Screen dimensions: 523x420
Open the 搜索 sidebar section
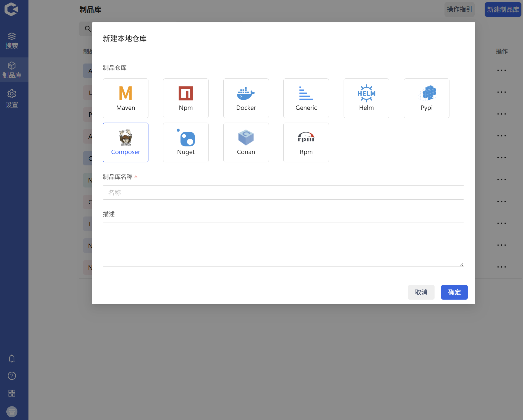click(x=12, y=41)
